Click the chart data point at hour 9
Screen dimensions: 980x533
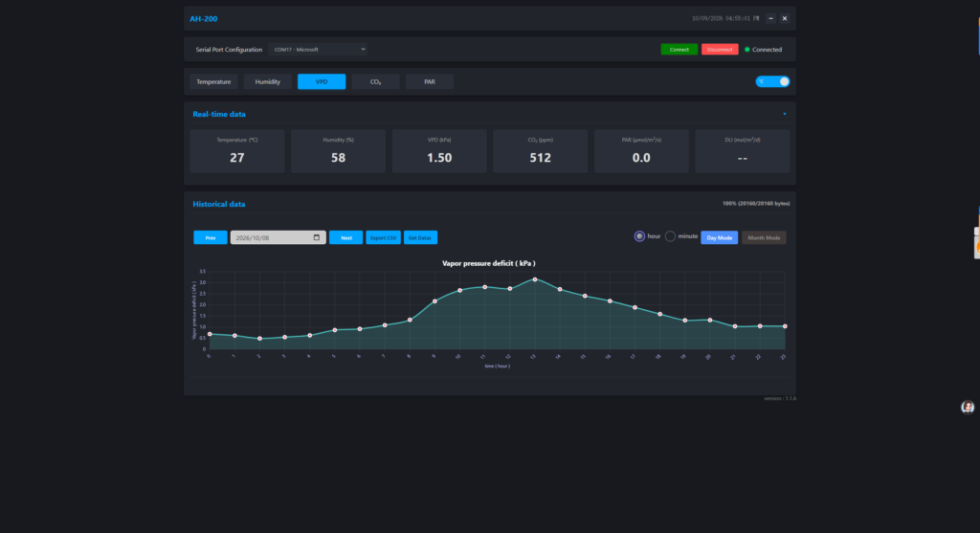click(x=435, y=301)
